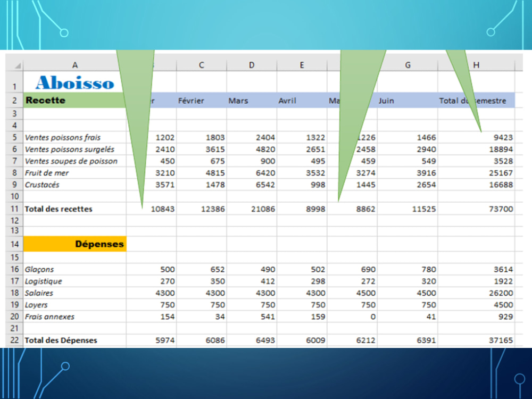Click the value 9423 for poissons frais
This screenshot has width=532, height=399.
pos(503,137)
